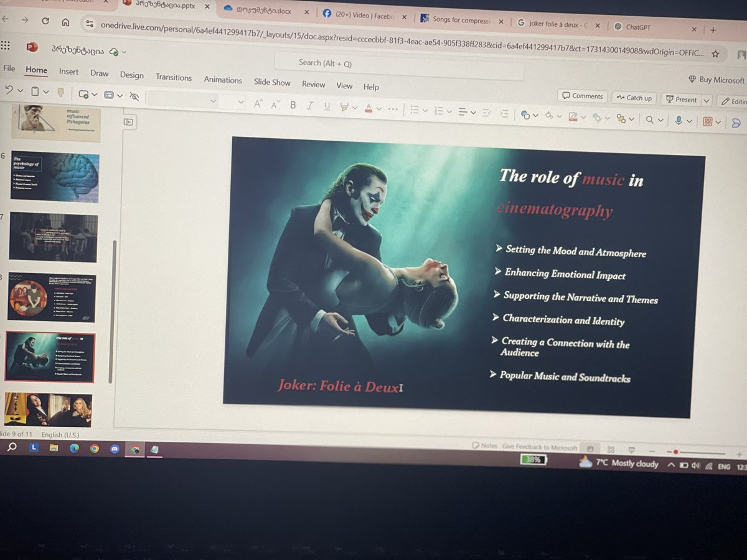This screenshot has height=560, width=747.
Task: Switch to the Draw ribbon tab
Action: (99, 73)
